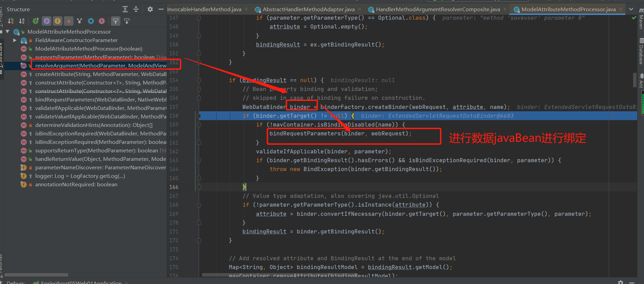Toggle show fields filter
644x284 pixels.
[58, 21]
